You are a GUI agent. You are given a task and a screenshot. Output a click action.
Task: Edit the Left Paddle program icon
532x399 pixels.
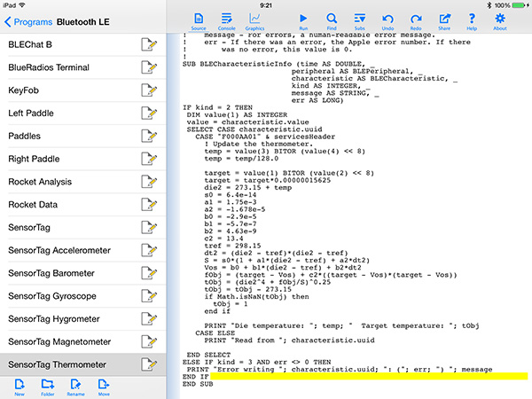(x=149, y=113)
